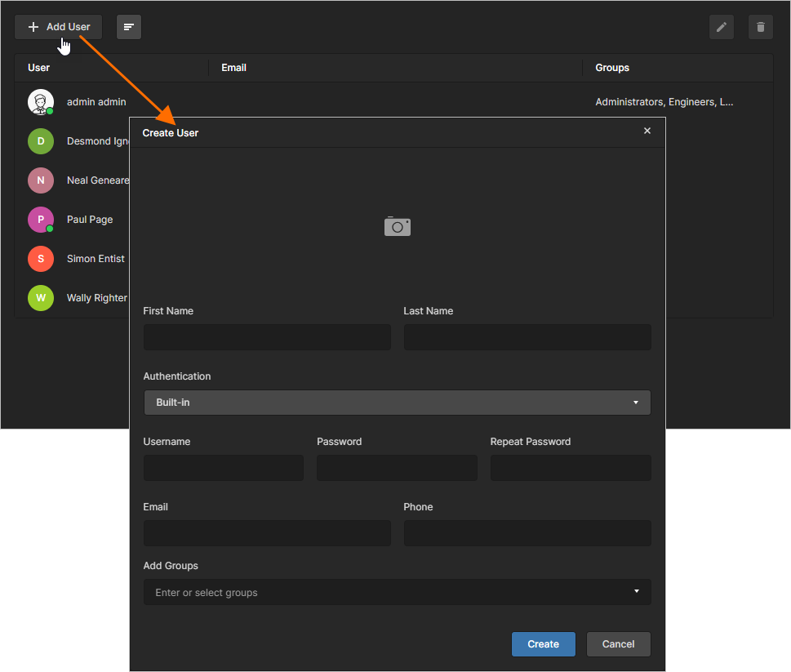Click admin admin's avatar picture
This screenshot has width=791, height=672.
coord(41,101)
